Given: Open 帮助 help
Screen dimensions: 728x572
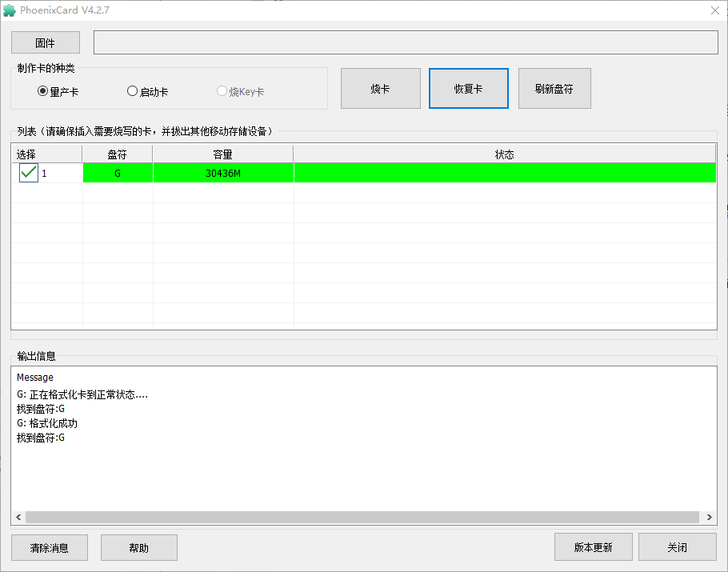Looking at the screenshot, I should point(139,547).
